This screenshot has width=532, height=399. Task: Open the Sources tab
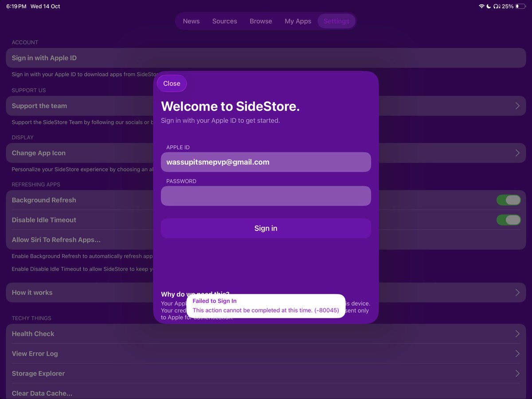click(225, 21)
